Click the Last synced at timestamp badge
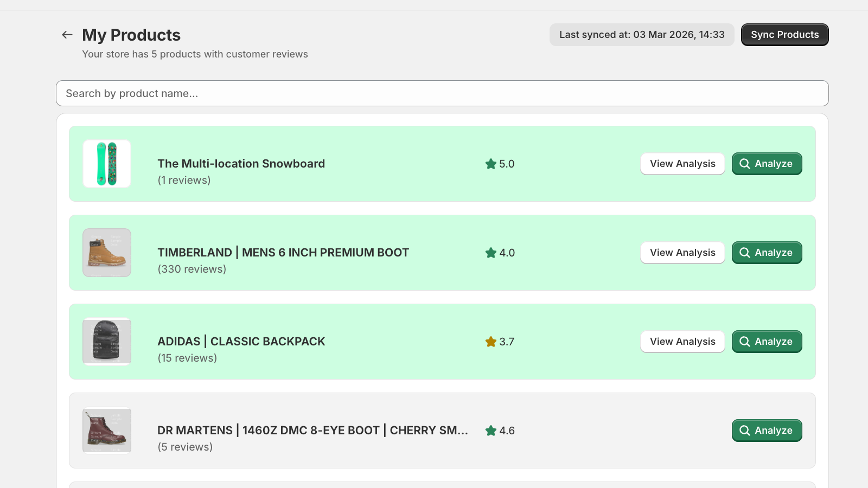868x488 pixels. pyautogui.click(x=642, y=35)
